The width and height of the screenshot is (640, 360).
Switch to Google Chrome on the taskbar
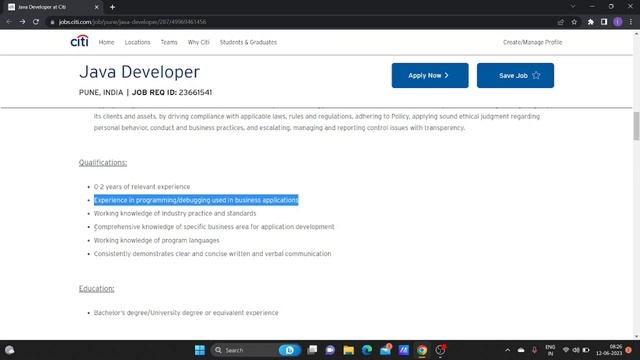pyautogui.click(x=422, y=350)
